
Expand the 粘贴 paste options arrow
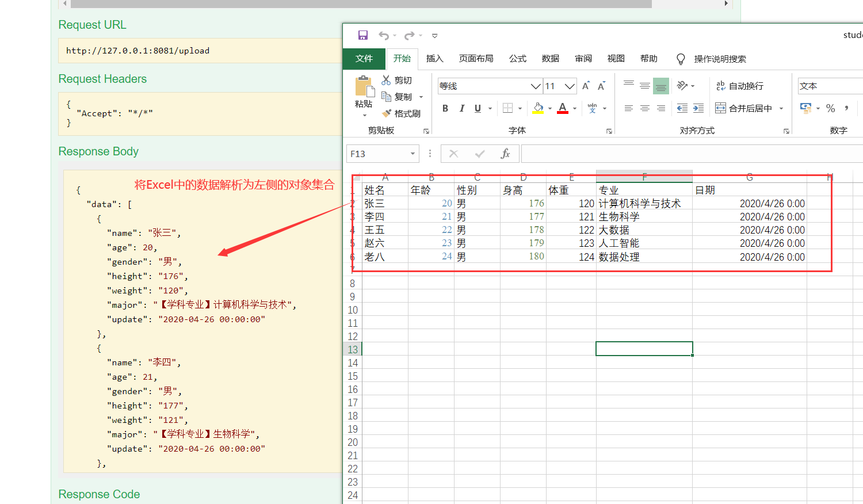pos(364,115)
